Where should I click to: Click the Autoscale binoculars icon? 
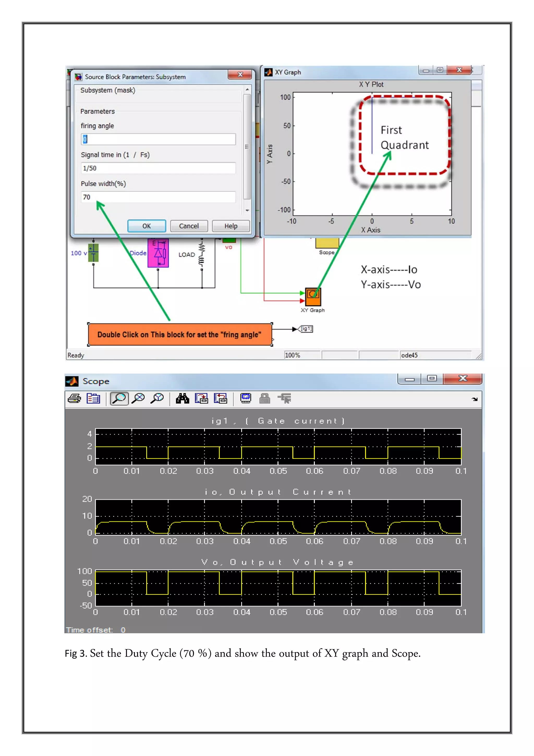[x=182, y=398]
